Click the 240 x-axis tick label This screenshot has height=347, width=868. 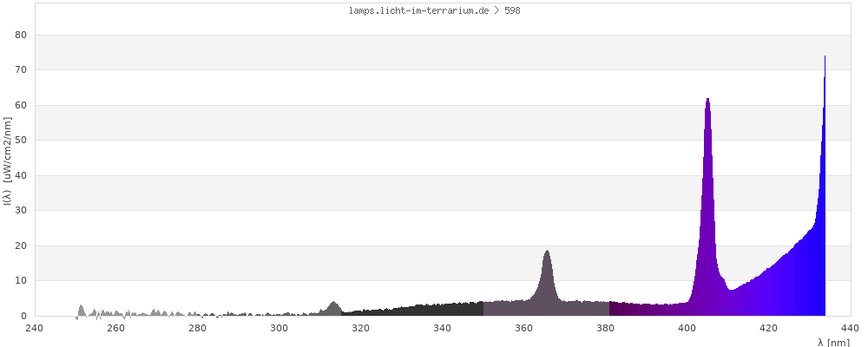point(34,328)
